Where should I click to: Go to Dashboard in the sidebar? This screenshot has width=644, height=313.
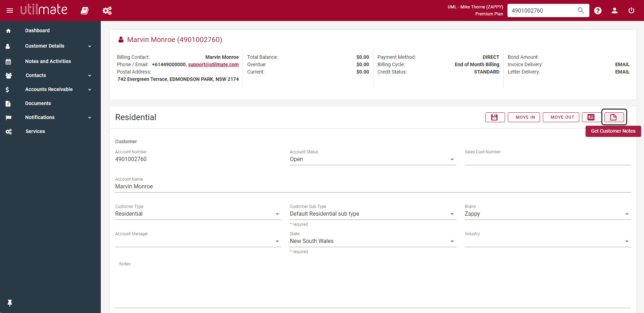point(37,30)
